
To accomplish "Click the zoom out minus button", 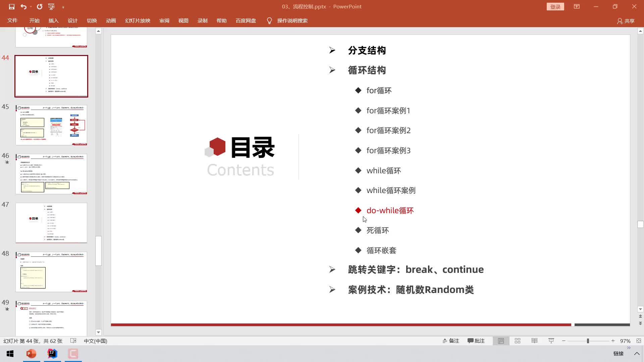I will (x=564, y=341).
